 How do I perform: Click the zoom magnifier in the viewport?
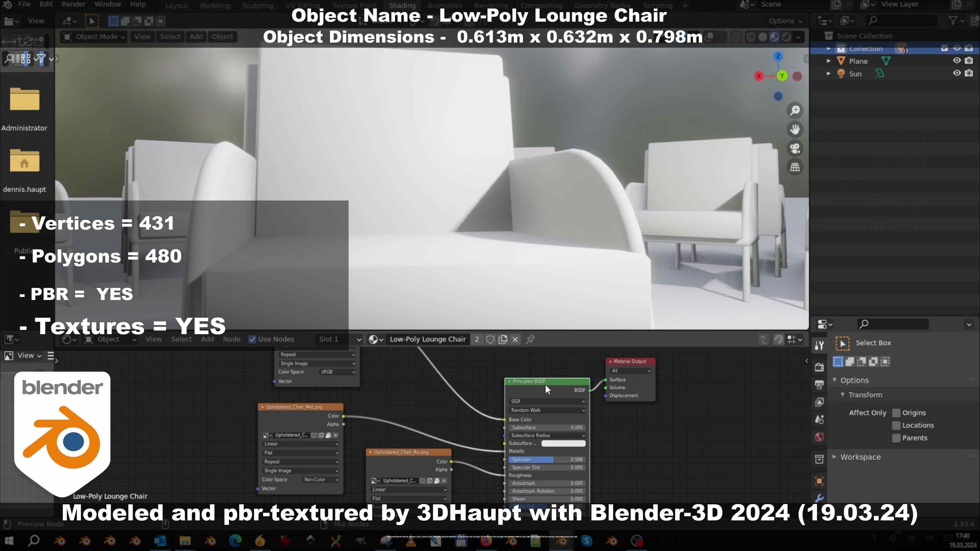click(795, 111)
